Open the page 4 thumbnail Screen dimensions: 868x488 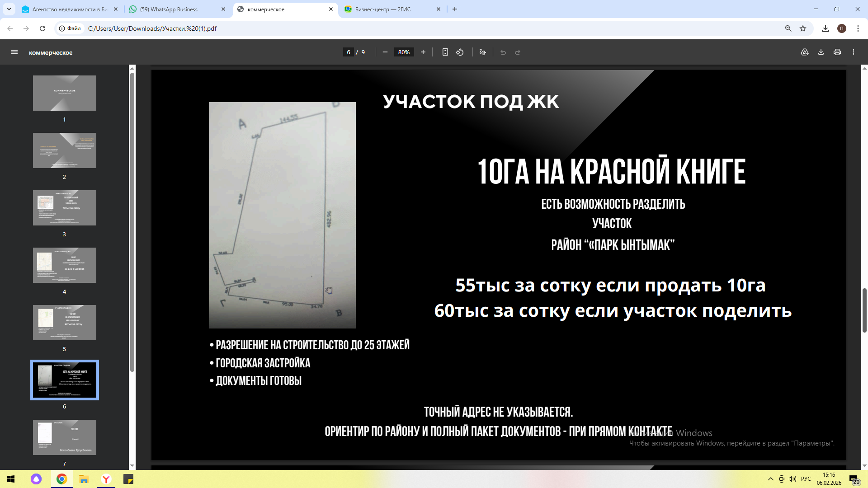(x=64, y=265)
